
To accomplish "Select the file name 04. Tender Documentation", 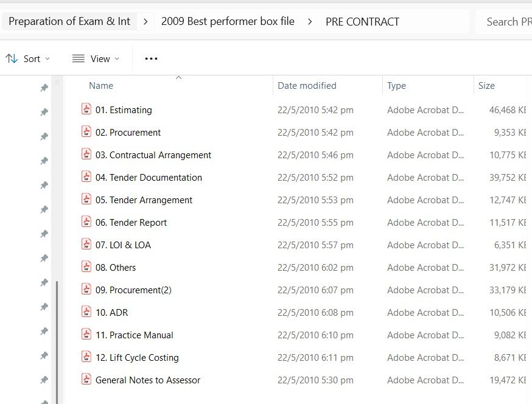I will (149, 178).
